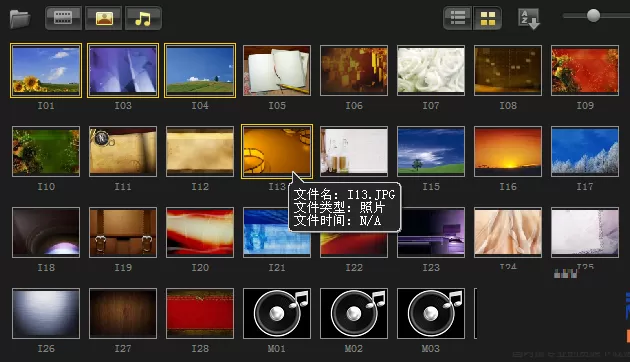Select the I15 tree landscape thumbnail
This screenshot has height=362, width=630.
click(431, 151)
